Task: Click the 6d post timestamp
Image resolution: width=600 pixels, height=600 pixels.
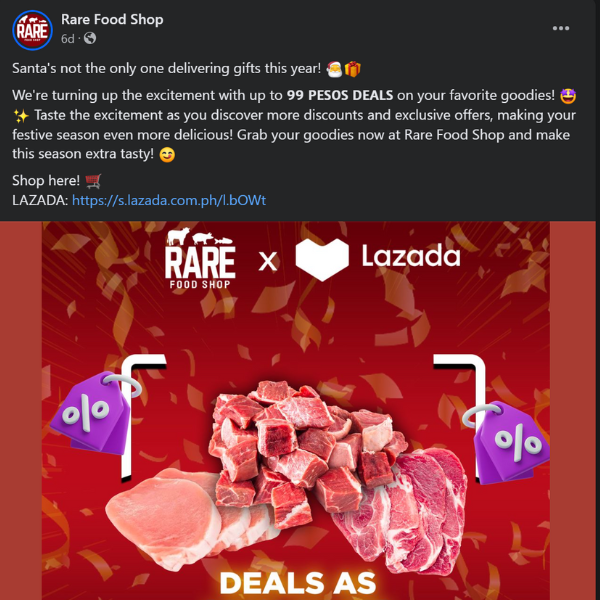Action: (67, 39)
